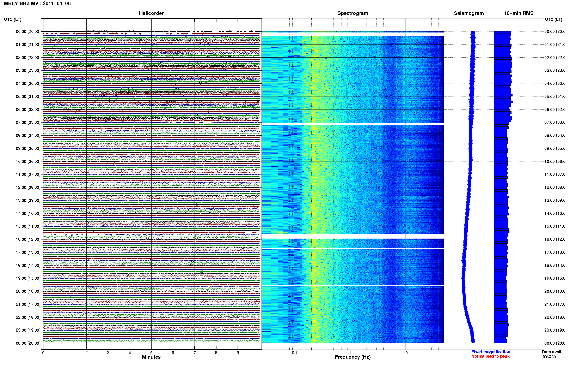Click the left '18:00 (14:00)' time label
Image resolution: width=588 pixels, height=368 pixels.
(x=28, y=265)
